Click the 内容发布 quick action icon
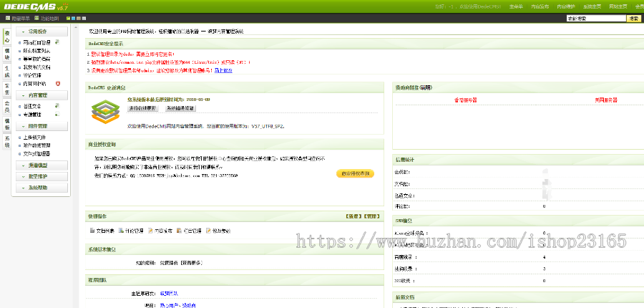Viewport: 644px width, 308px height. (x=150, y=231)
